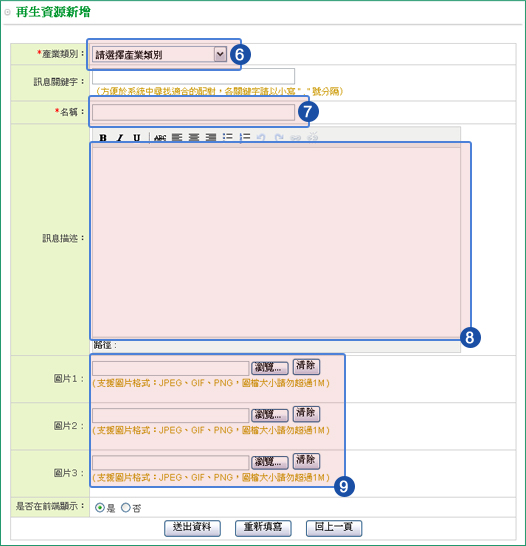The height and width of the screenshot is (546, 526).
Task: Submit the form with 送出資料
Action: (193, 528)
